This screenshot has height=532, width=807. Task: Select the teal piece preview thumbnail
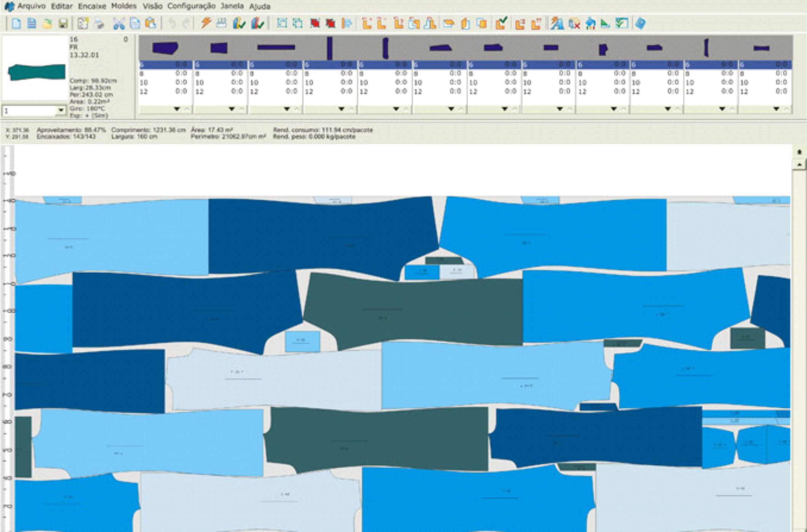[x=36, y=72]
